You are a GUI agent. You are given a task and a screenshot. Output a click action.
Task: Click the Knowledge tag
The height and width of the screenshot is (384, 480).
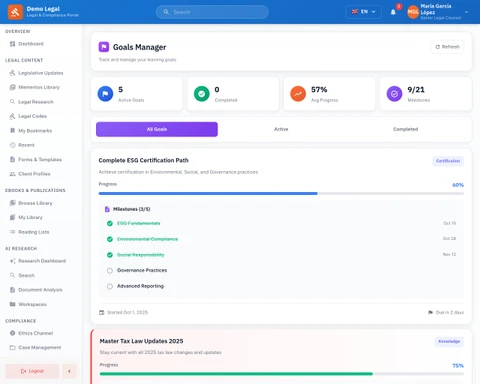tap(449, 341)
